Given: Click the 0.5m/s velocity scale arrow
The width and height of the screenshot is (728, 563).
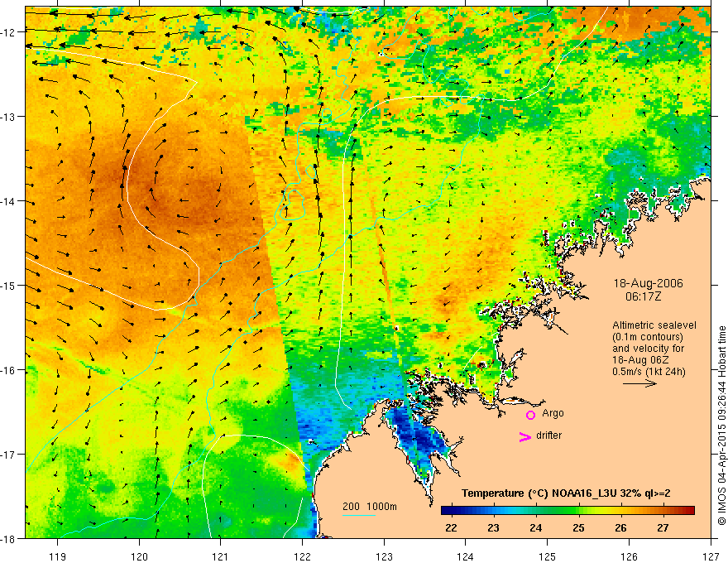Looking at the screenshot, I should (639, 383).
